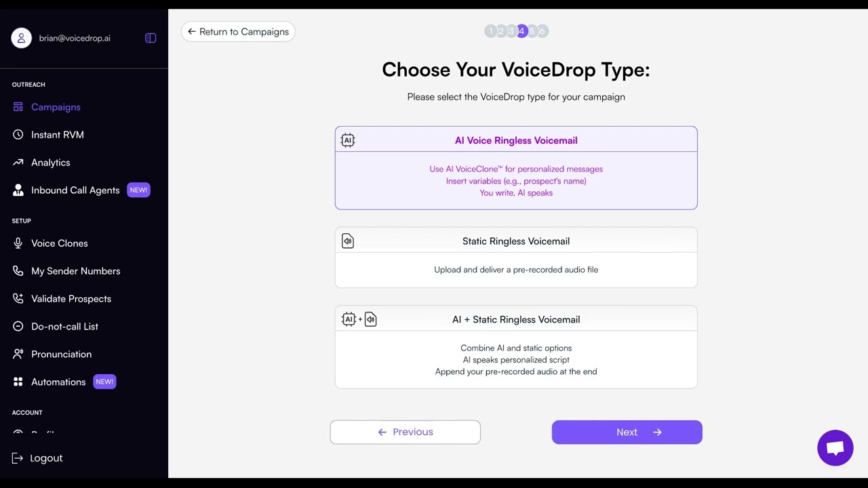Go to step 1 in progress indicator
Screen dimensions: 868x488
click(490, 31)
